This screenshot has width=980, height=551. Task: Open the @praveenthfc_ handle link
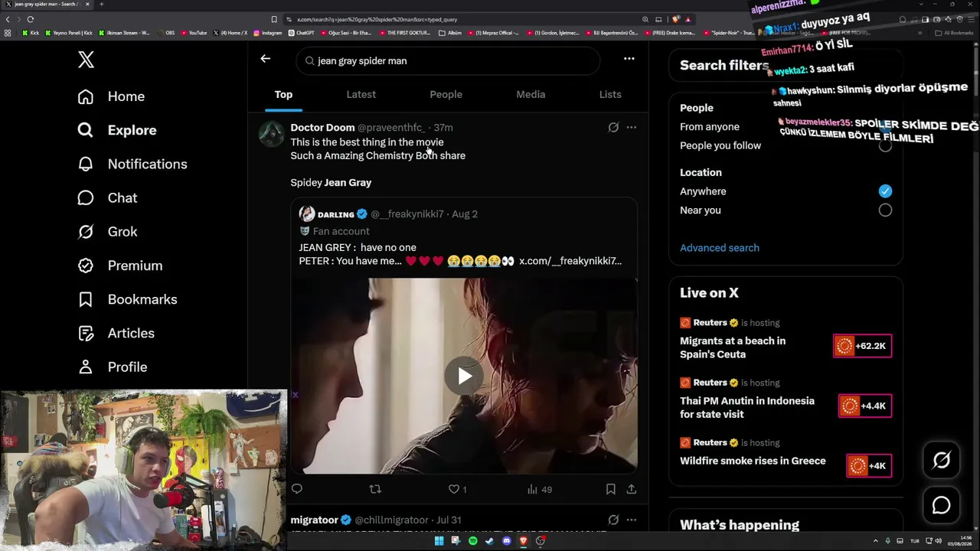pyautogui.click(x=391, y=128)
